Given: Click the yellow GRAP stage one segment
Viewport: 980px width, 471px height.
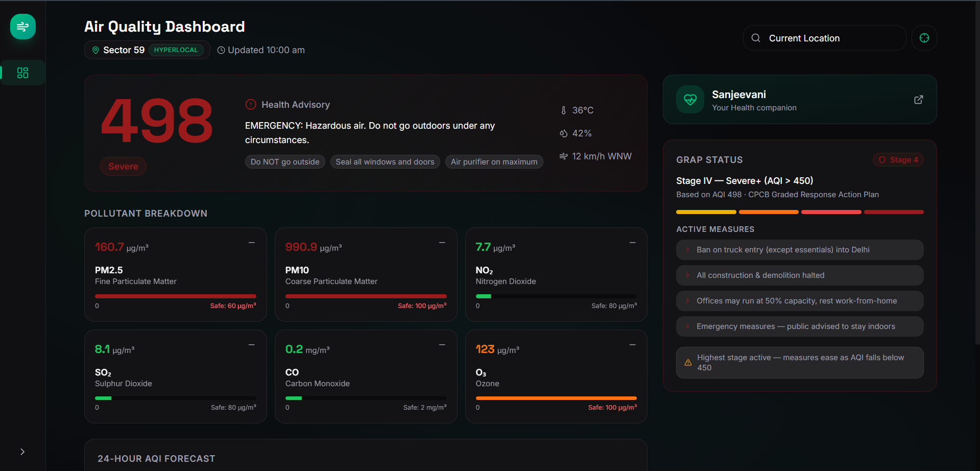Looking at the screenshot, I should 706,212.
